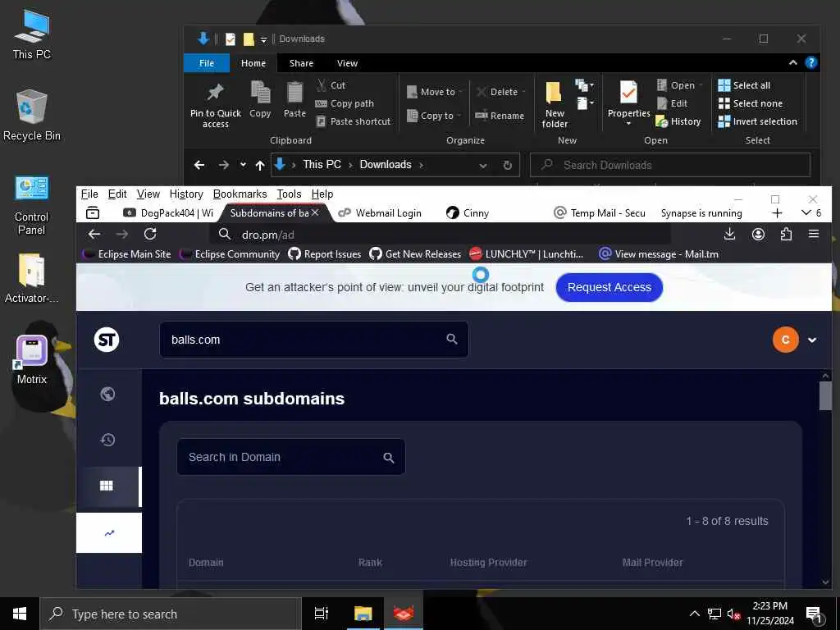
Task: Click Paste icon in Downloads ribbon
Action: pos(294,99)
